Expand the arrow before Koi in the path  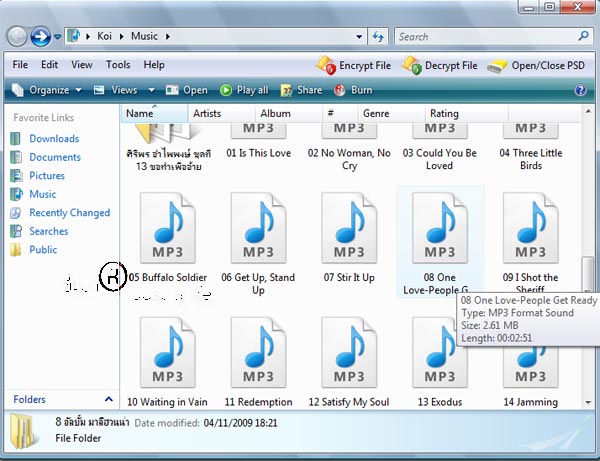[x=88, y=37]
